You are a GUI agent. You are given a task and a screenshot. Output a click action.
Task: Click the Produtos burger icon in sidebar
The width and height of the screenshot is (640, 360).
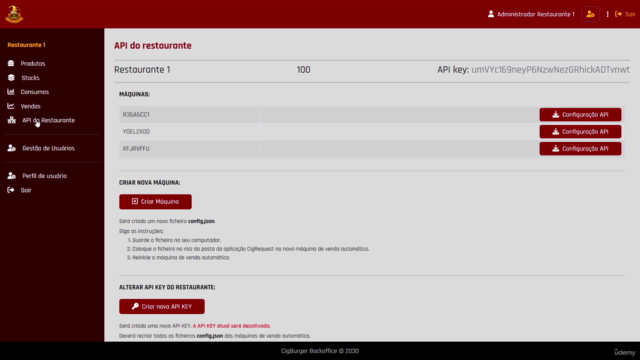coord(11,63)
